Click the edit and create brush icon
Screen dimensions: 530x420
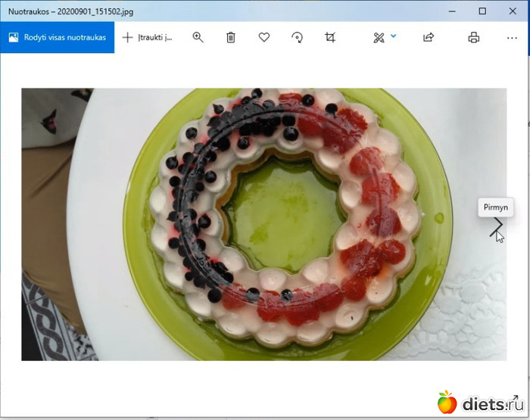click(379, 37)
